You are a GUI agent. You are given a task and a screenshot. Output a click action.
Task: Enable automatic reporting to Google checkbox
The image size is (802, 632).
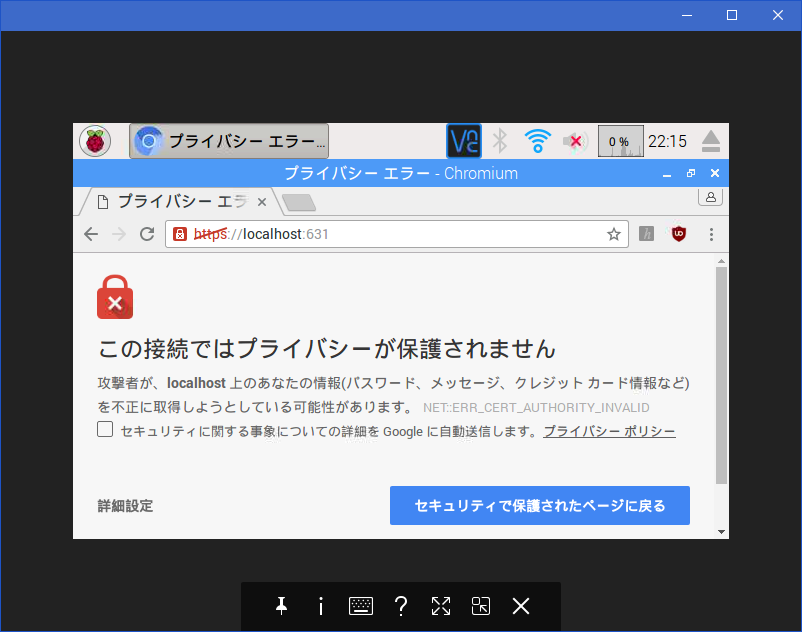(105, 428)
